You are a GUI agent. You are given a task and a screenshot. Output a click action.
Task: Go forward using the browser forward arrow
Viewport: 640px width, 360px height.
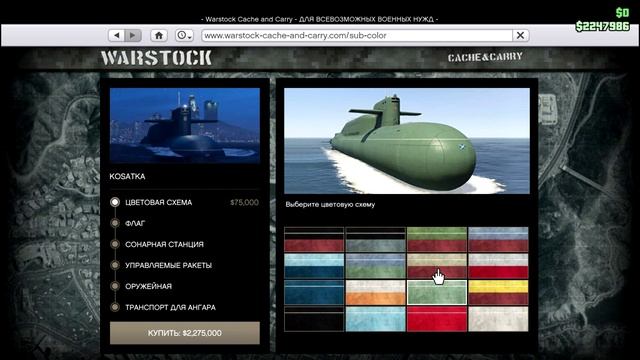pos(133,36)
